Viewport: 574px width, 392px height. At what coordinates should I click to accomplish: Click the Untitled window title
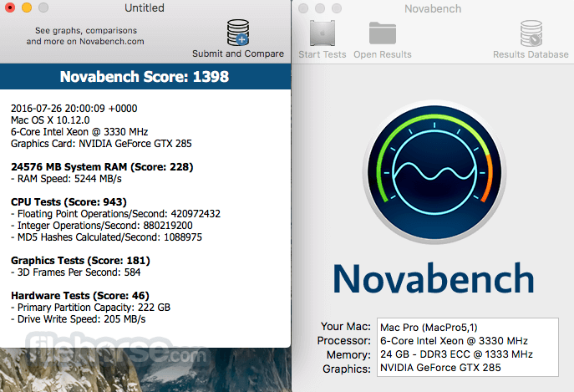[x=145, y=8]
